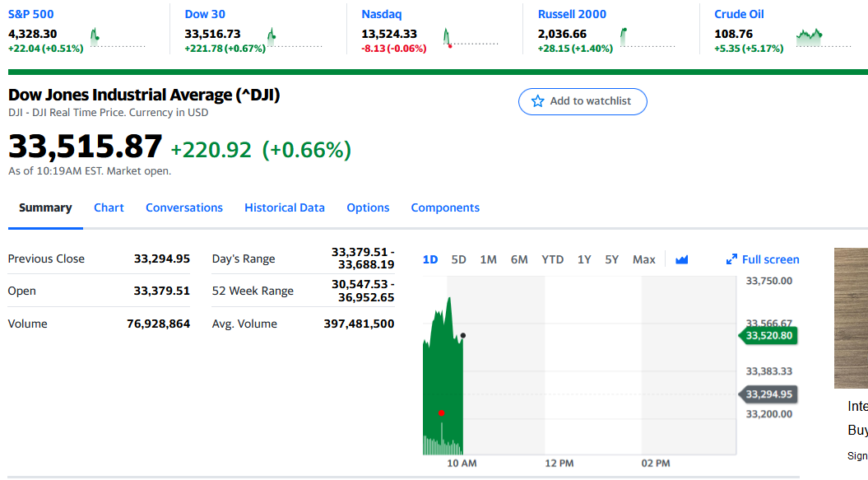Open the Nasdaq index link
Image resolution: width=868 pixels, height=480 pixels.
coord(382,15)
